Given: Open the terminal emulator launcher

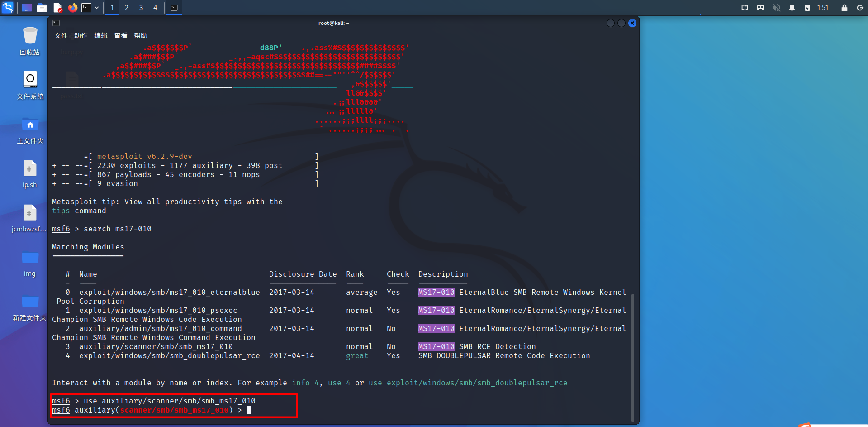Looking at the screenshot, I should (x=86, y=8).
